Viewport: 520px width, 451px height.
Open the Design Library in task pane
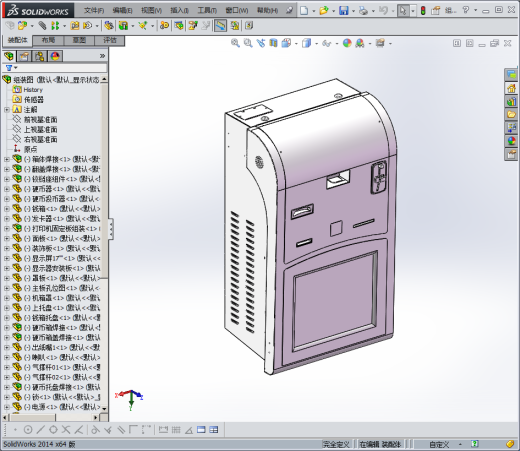coord(511,102)
